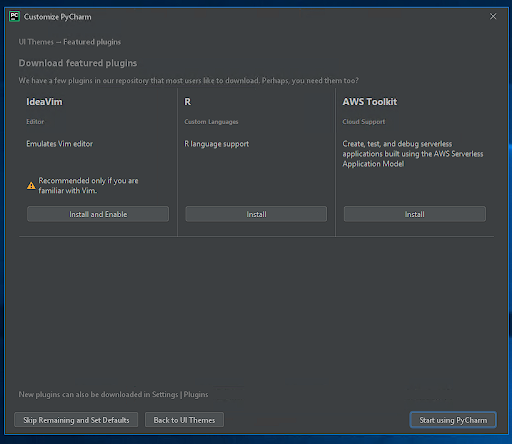Install the AWS Toolkit plugin
The width and height of the screenshot is (512, 444).
point(415,214)
